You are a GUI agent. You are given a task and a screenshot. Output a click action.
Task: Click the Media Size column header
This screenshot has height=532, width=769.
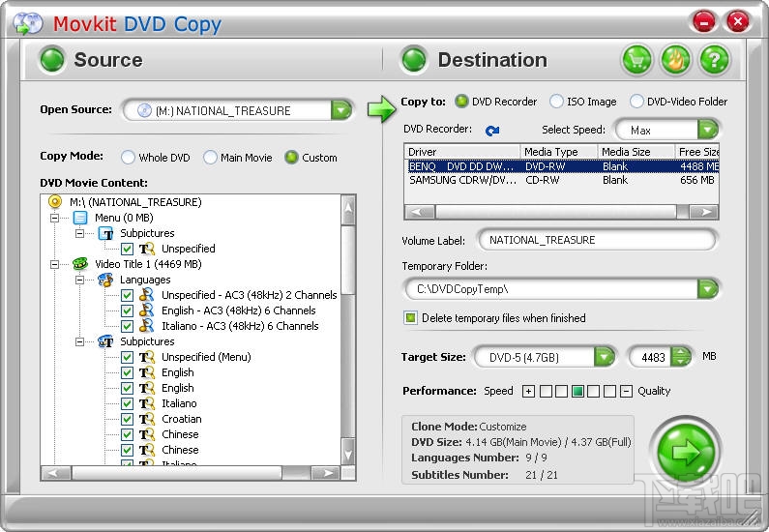pyautogui.click(x=636, y=152)
